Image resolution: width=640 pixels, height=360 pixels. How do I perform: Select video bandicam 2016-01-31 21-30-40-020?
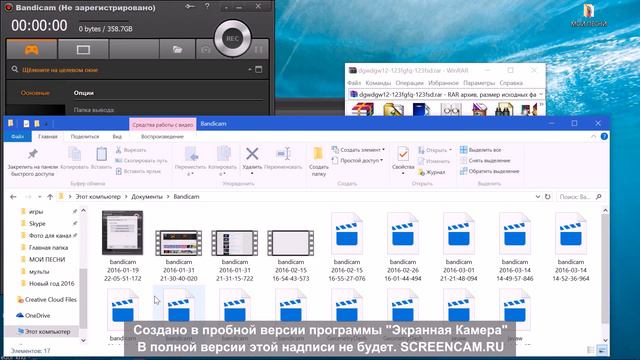(x=179, y=256)
